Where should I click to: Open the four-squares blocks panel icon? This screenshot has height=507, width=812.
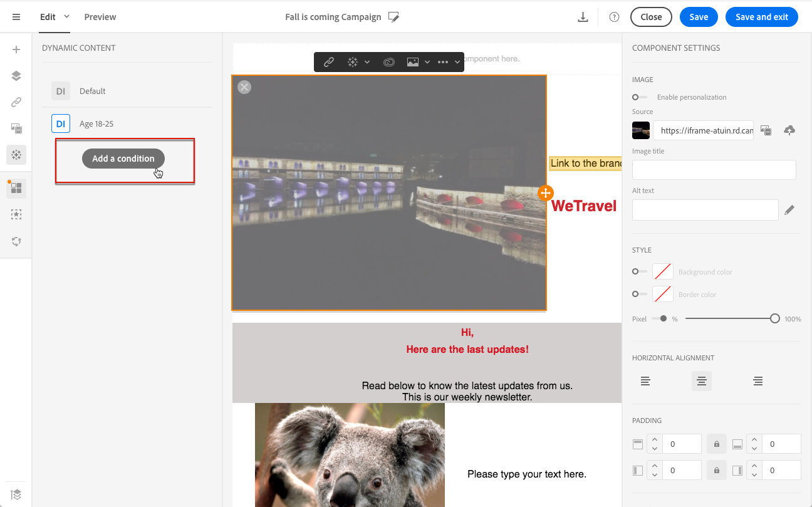16,188
